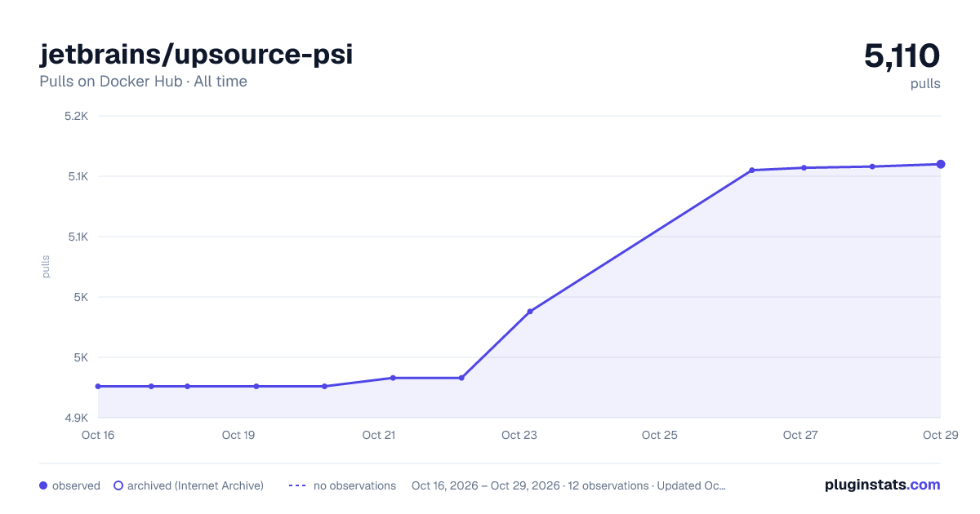The height and width of the screenshot is (514, 980).
Task: Select the data point midway up the steep rise
Action: coord(530,312)
